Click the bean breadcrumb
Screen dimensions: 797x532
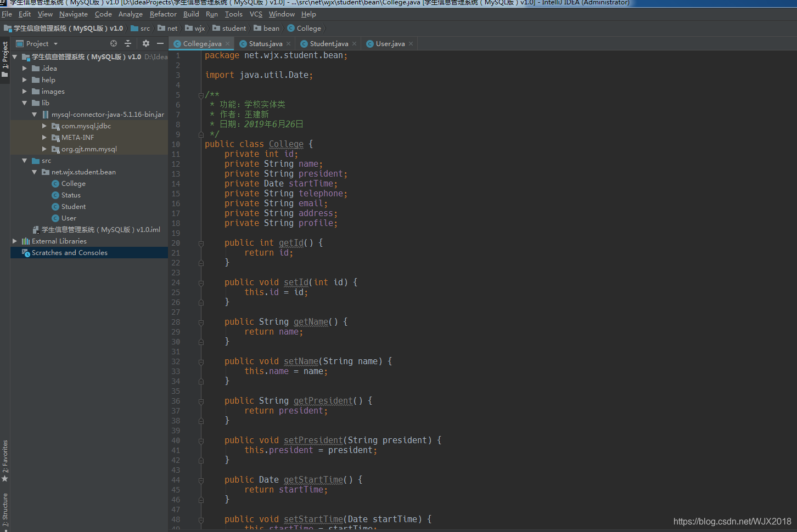tap(267, 29)
